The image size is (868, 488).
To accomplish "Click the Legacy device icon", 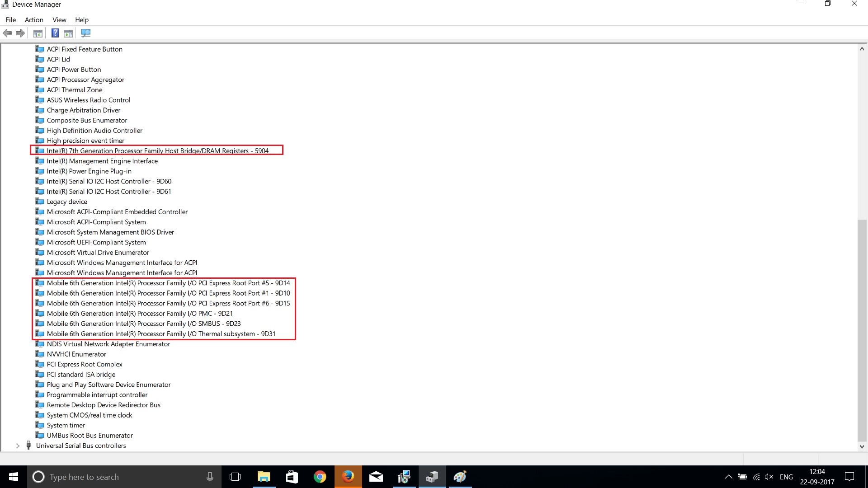I will click(x=40, y=202).
